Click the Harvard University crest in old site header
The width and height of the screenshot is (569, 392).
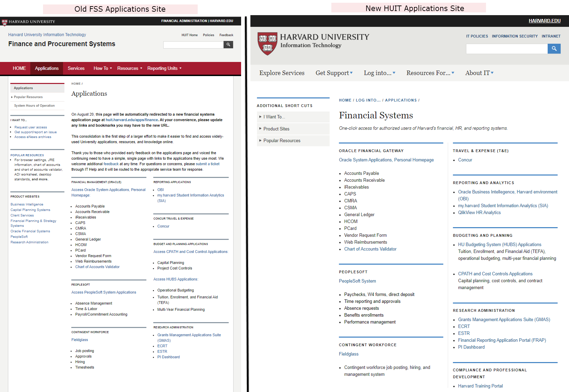(x=4, y=22)
